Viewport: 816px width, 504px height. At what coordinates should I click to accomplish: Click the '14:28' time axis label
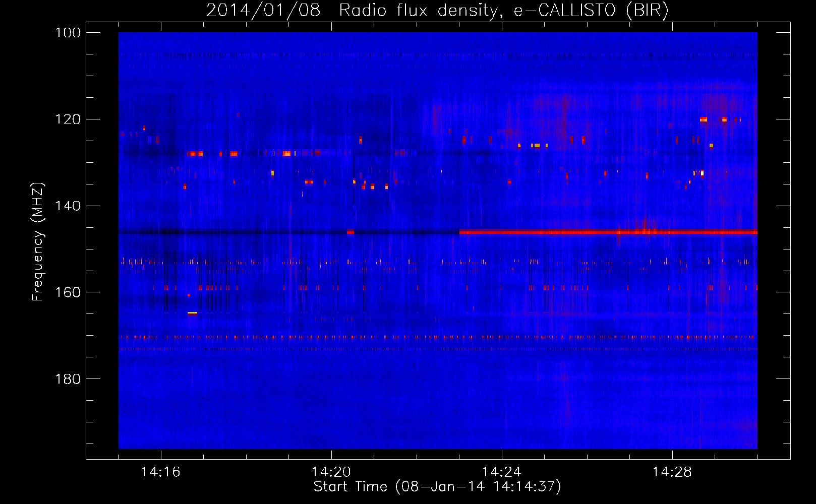pyautogui.click(x=672, y=472)
